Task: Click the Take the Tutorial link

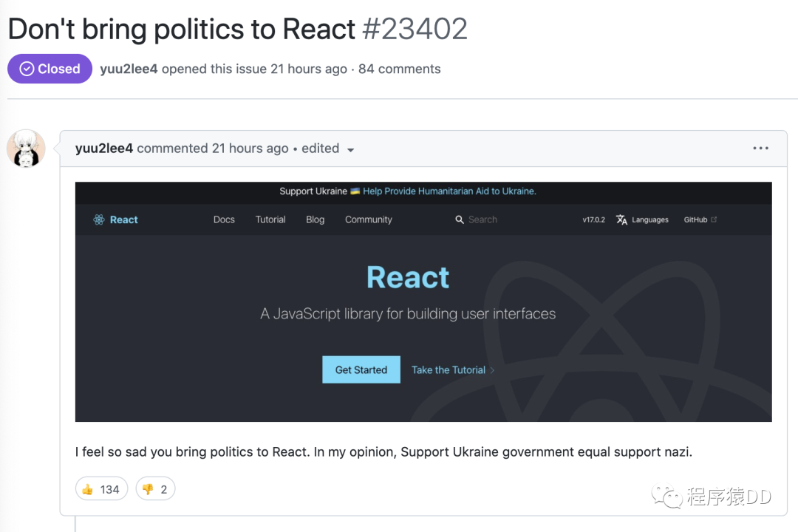Action: 452,370
